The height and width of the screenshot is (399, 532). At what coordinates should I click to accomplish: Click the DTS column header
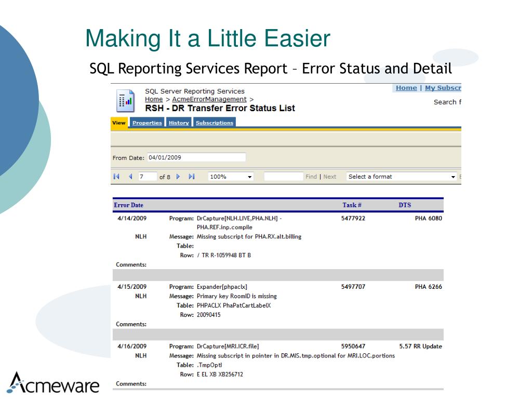point(405,205)
